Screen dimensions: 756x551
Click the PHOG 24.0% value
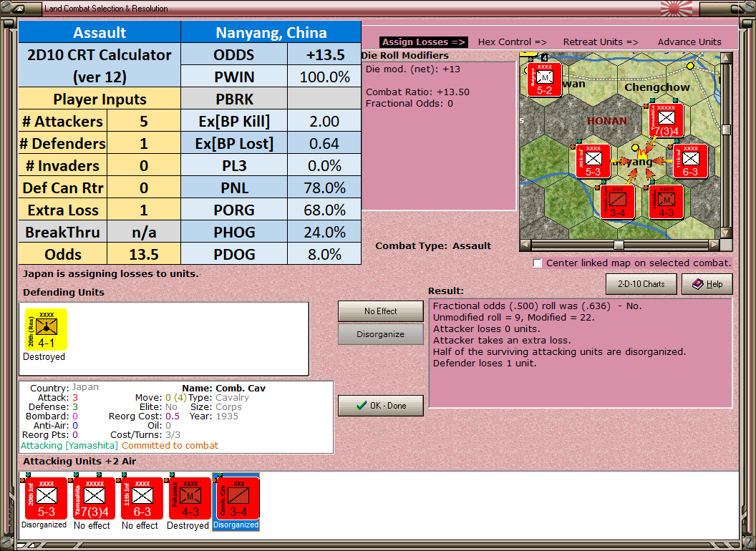324,232
